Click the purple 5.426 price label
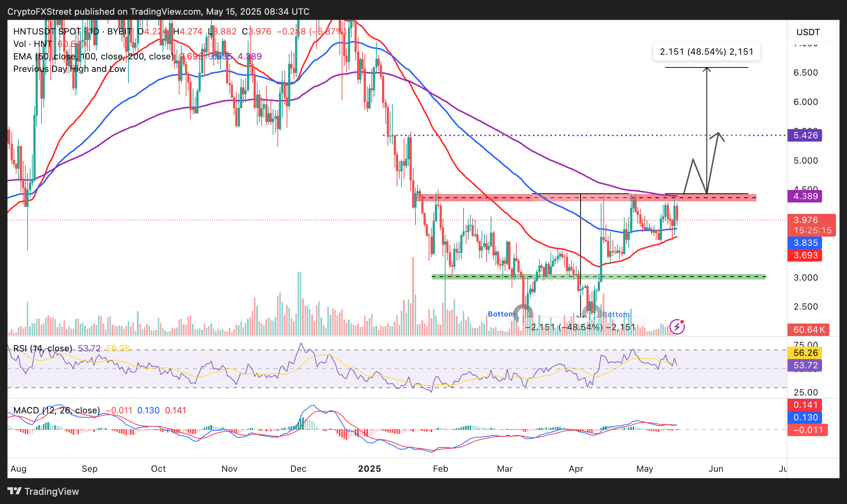Screen dimensions: 847x504 [805, 135]
